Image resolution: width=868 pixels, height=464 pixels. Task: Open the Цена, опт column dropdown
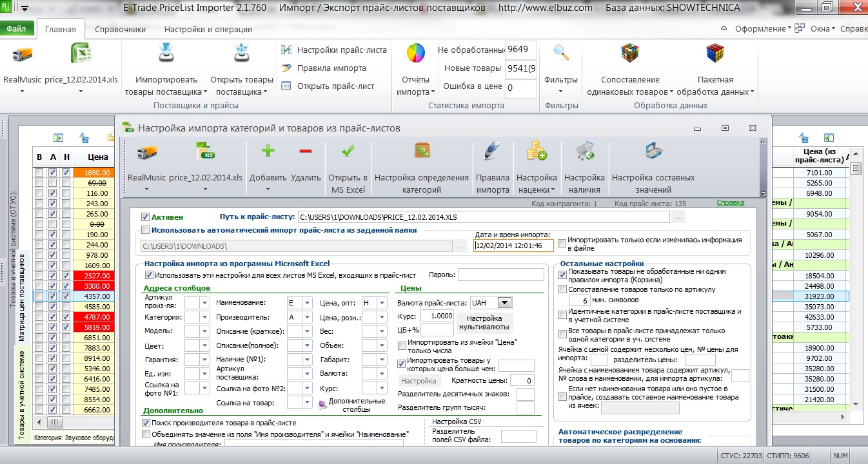(383, 302)
